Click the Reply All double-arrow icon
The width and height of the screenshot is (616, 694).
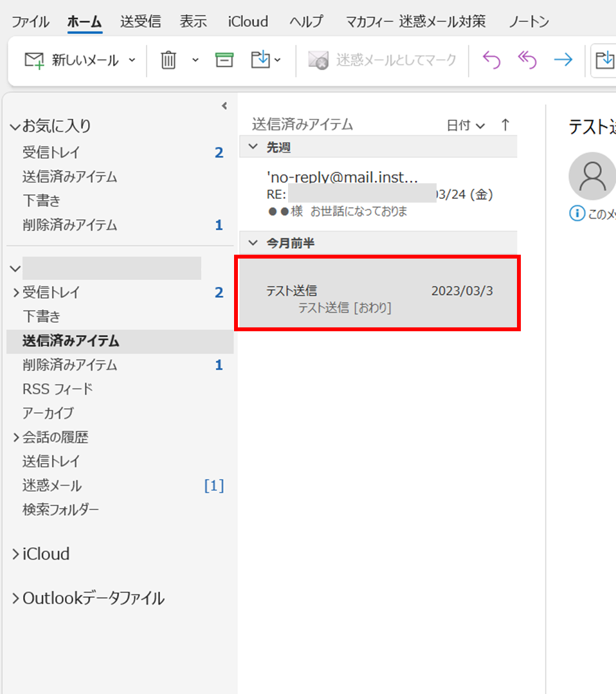(527, 60)
